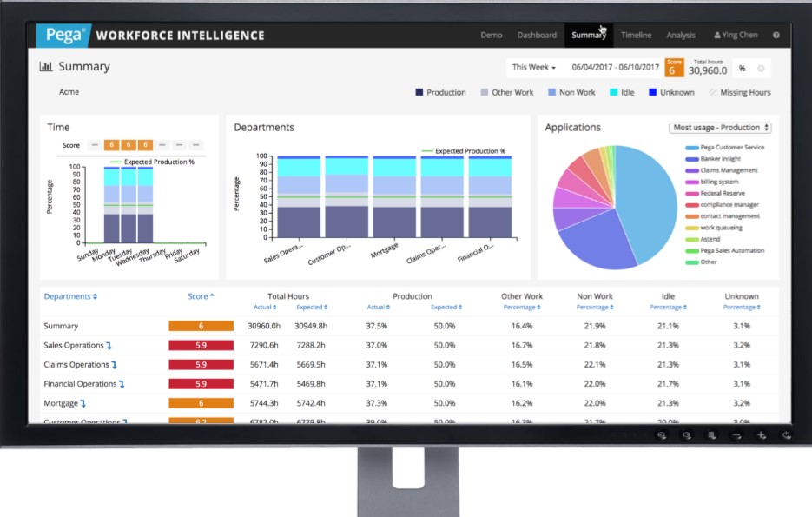
Task: Toggle Production series in legend
Action: pyautogui.click(x=440, y=92)
